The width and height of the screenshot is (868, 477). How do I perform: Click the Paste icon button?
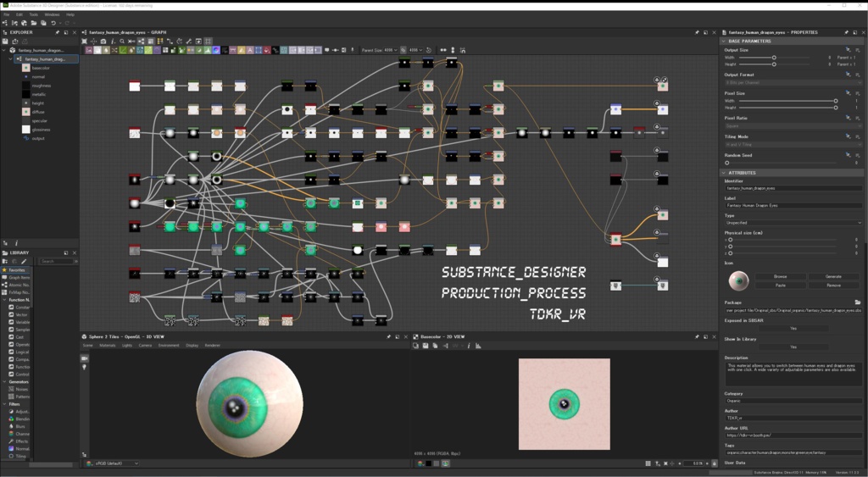click(780, 285)
